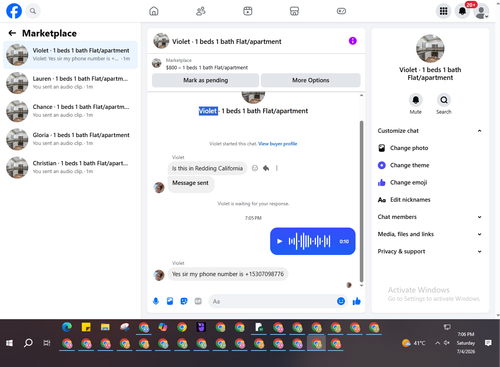Open the Gaming controller icon
The height and width of the screenshot is (367, 500).
341,11
